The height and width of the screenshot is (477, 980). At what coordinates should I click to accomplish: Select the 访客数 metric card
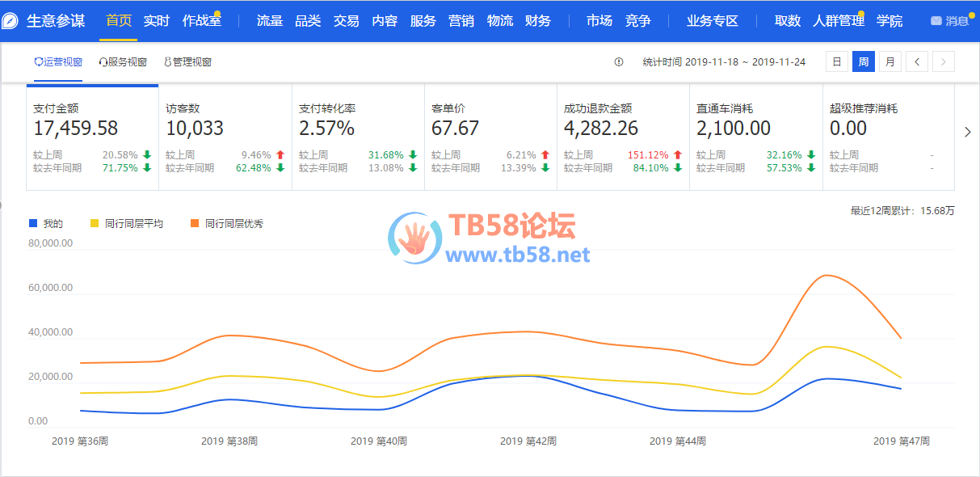225,137
